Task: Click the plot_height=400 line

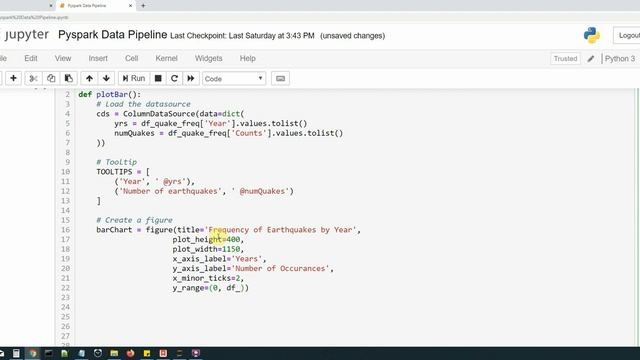Action: pos(208,240)
